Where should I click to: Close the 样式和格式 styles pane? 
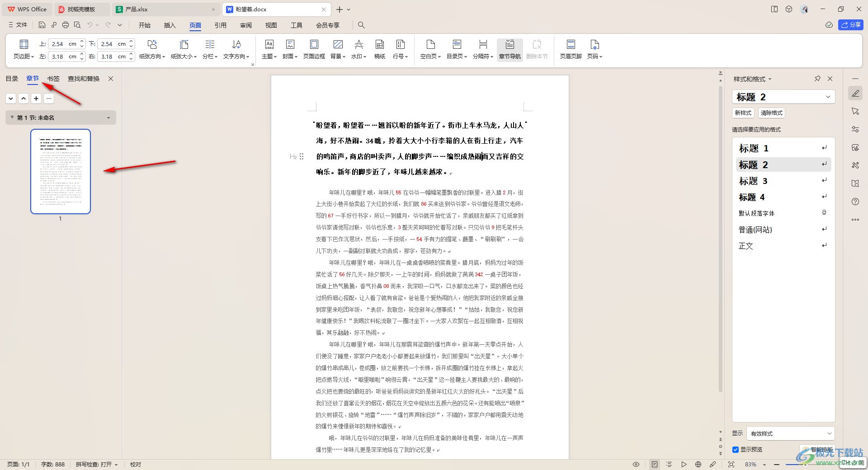830,79
